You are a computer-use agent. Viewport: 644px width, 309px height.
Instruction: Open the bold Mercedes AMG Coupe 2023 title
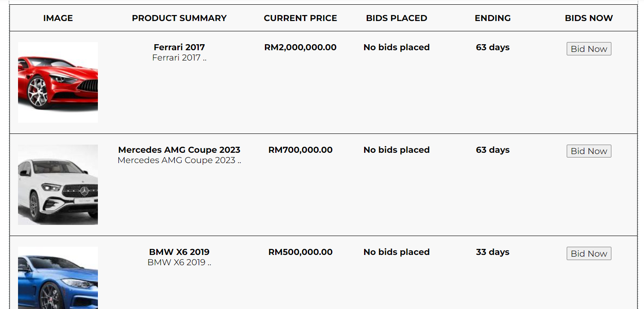pos(179,150)
